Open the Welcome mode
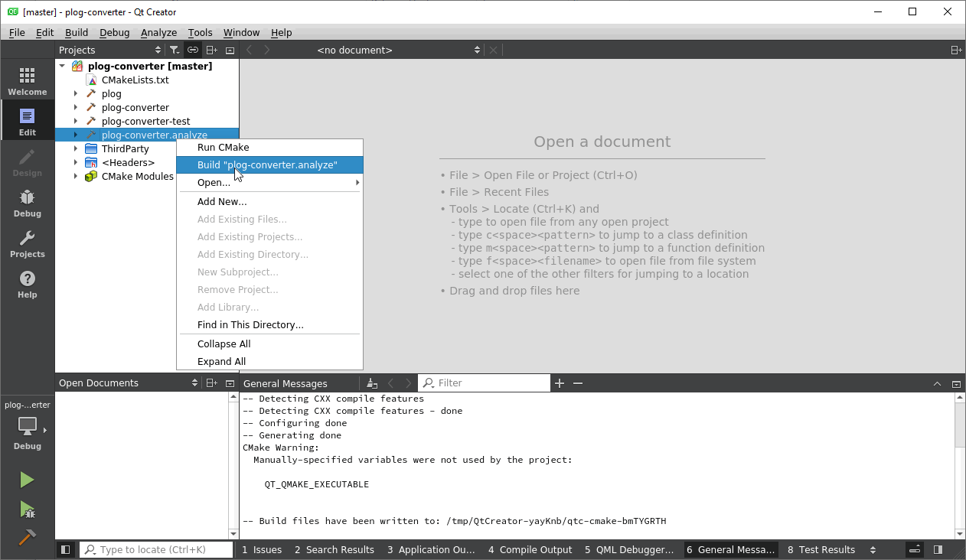The width and height of the screenshot is (966, 560). pos(28,81)
